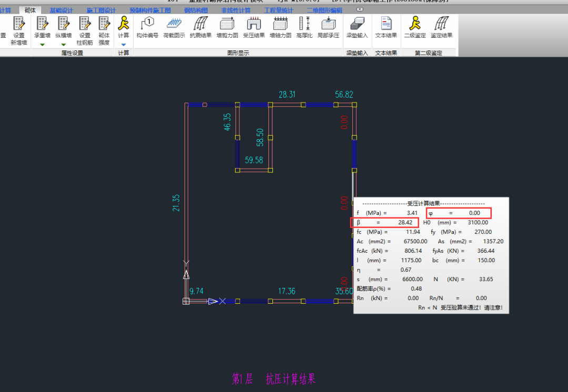The image size is (568, 392).
Task: Click the 第二级鉴定 group label
Action: click(429, 53)
